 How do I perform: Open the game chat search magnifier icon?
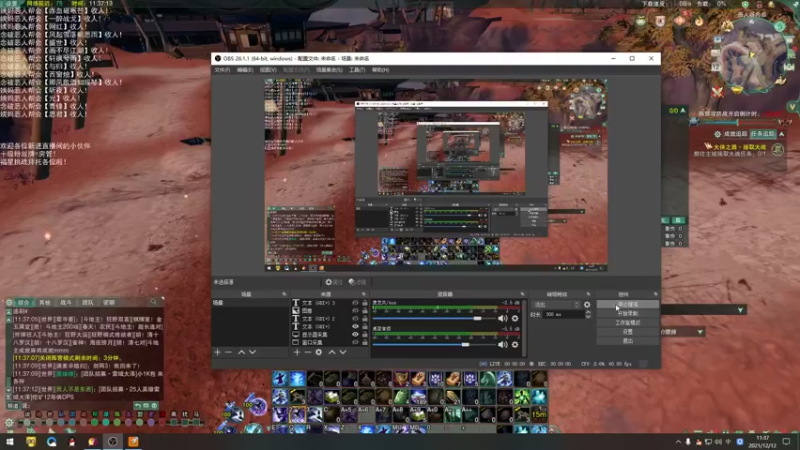pos(154,302)
